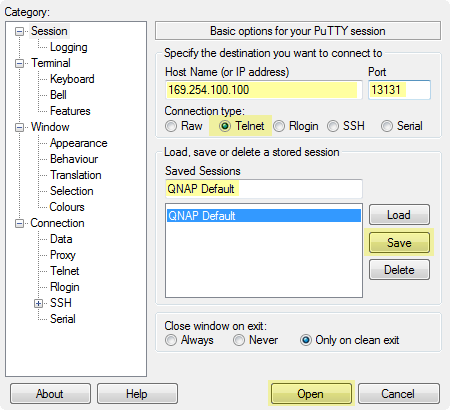Viewport: 450px width, 410px height.
Task: Click the Port input field
Action: (x=399, y=90)
